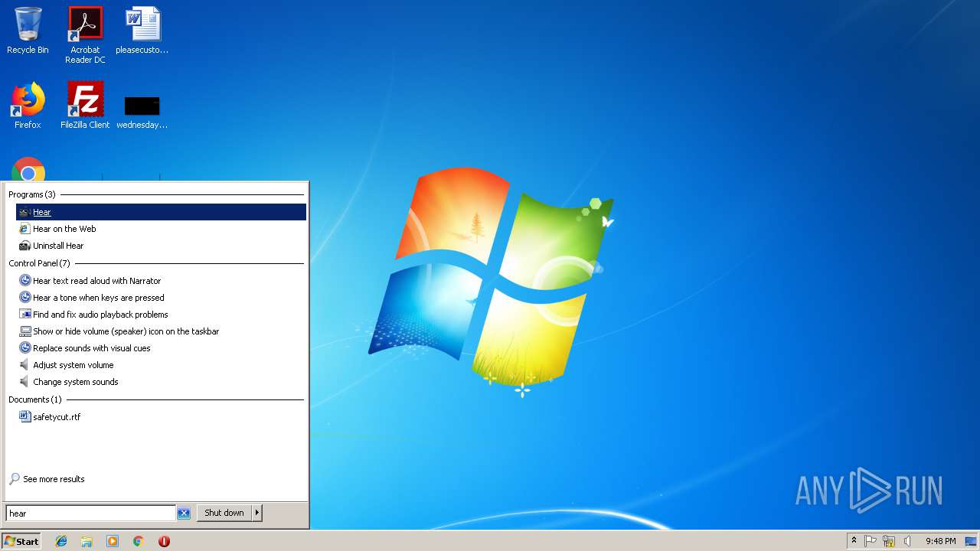
Task: Open network status tray icon
Action: click(x=889, y=541)
